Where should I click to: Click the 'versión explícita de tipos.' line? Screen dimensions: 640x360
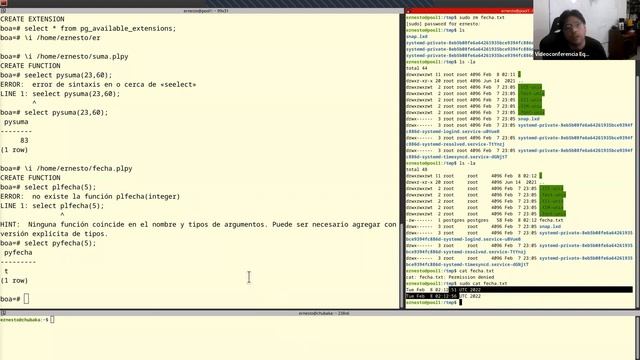click(54, 234)
